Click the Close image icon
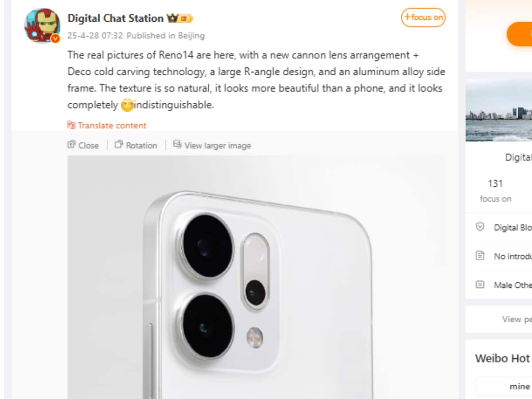Viewport: 532px width, 399px height. point(71,145)
